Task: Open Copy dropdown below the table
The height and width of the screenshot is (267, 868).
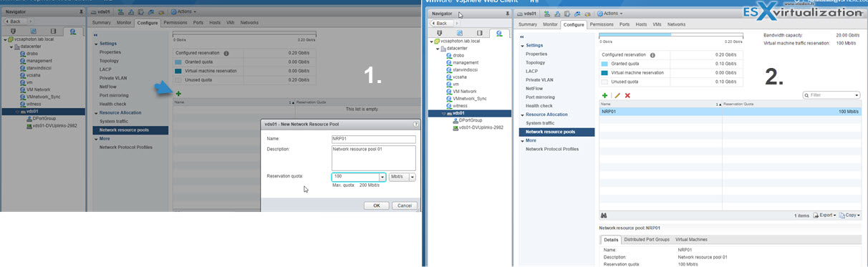Action: (x=849, y=215)
